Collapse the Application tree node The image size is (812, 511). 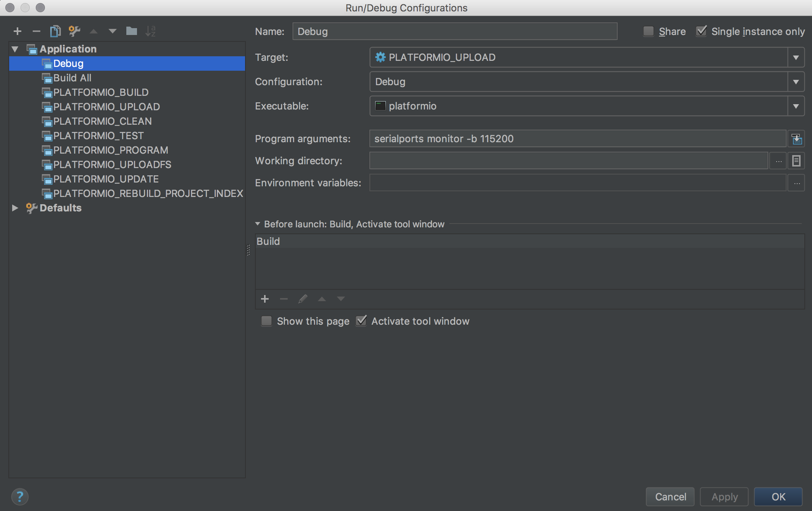click(14, 49)
